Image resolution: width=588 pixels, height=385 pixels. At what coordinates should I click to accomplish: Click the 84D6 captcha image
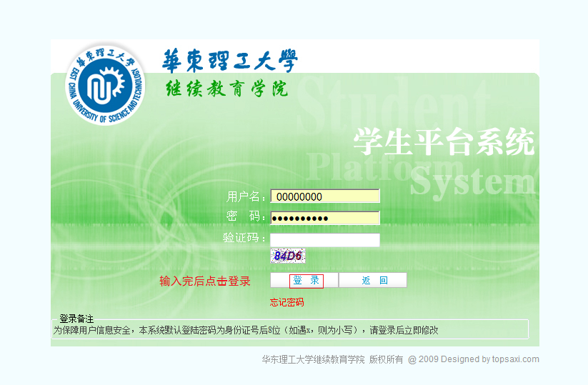click(x=288, y=256)
